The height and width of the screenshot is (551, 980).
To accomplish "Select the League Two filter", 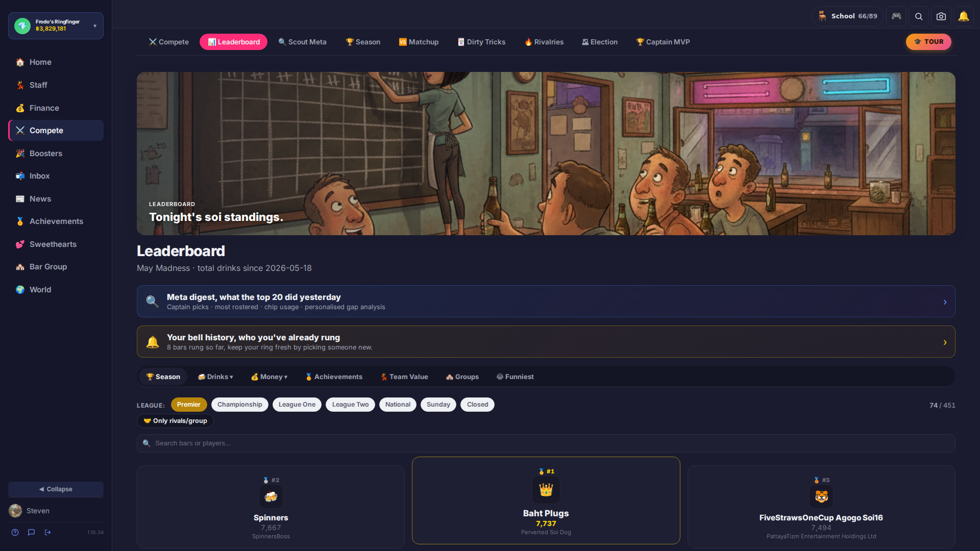I will pyautogui.click(x=351, y=405).
